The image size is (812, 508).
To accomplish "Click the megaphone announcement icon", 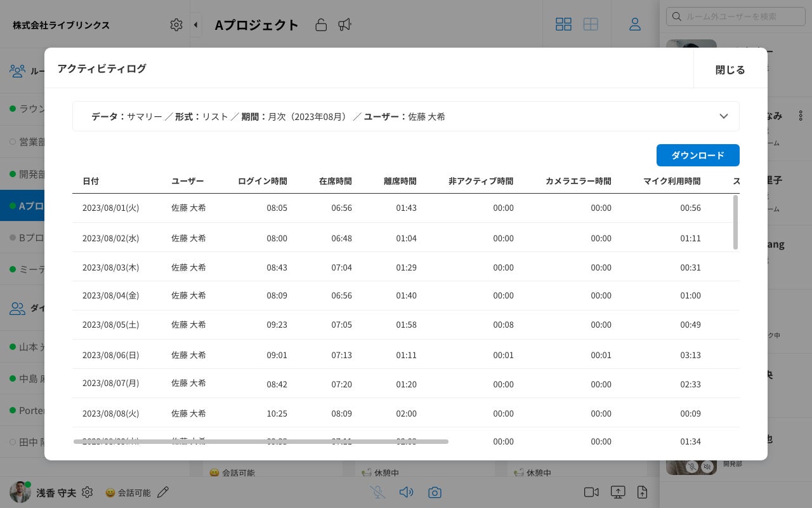I will [x=344, y=25].
